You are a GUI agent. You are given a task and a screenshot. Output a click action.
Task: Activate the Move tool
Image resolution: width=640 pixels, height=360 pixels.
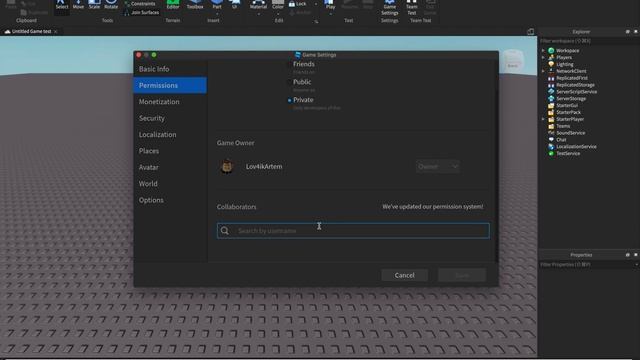tap(78, 5)
